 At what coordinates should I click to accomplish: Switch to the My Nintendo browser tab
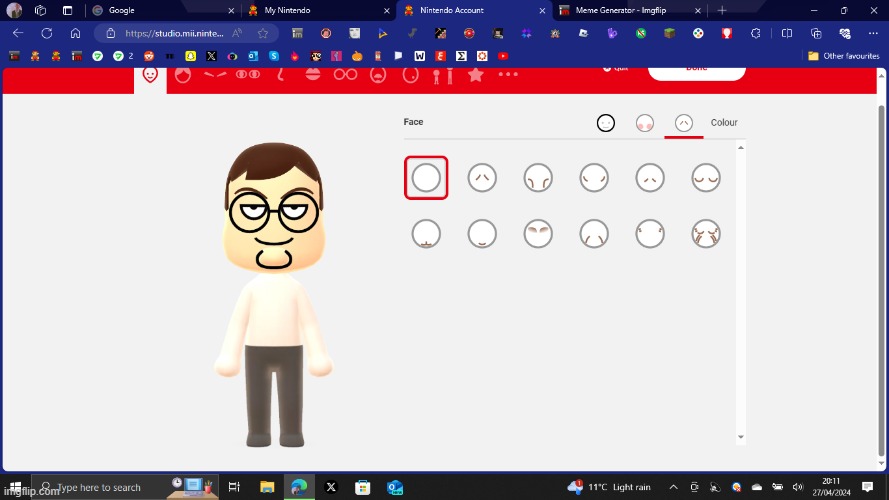[x=319, y=10]
